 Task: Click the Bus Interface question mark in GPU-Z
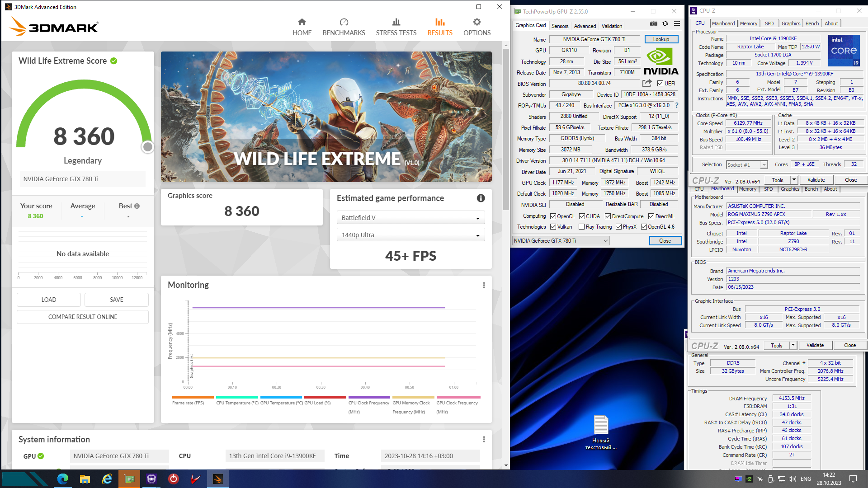(677, 105)
